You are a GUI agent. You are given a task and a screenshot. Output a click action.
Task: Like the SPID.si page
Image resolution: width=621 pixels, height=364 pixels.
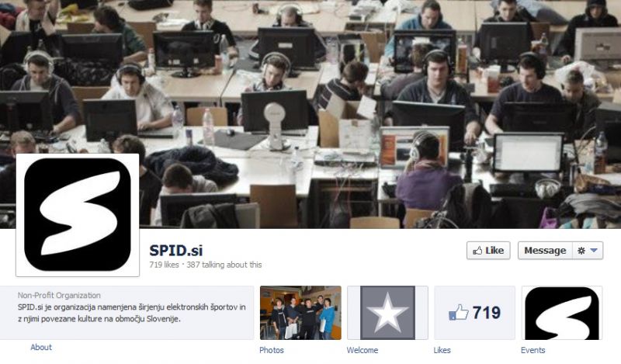pyautogui.click(x=488, y=251)
